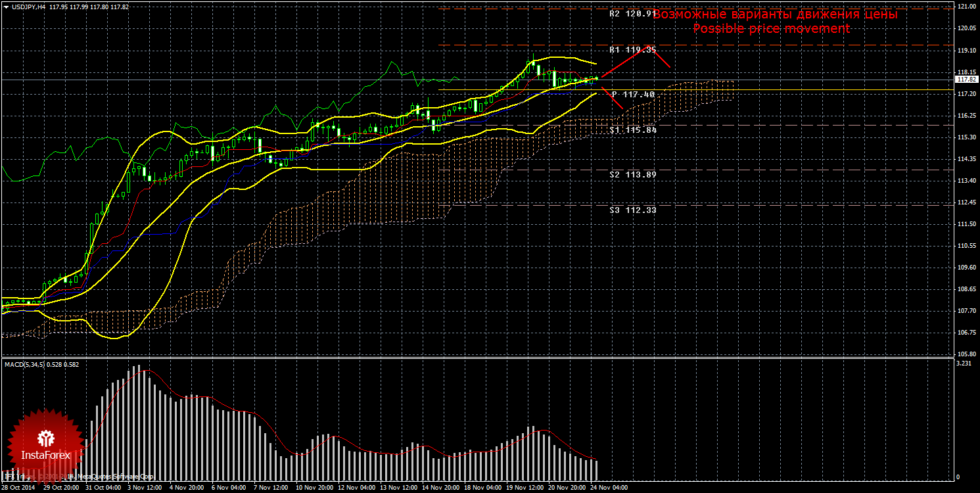This screenshot has height=493, width=980.
Task: Click the 10 Nov 20:00 time axis label
Action: point(314,488)
